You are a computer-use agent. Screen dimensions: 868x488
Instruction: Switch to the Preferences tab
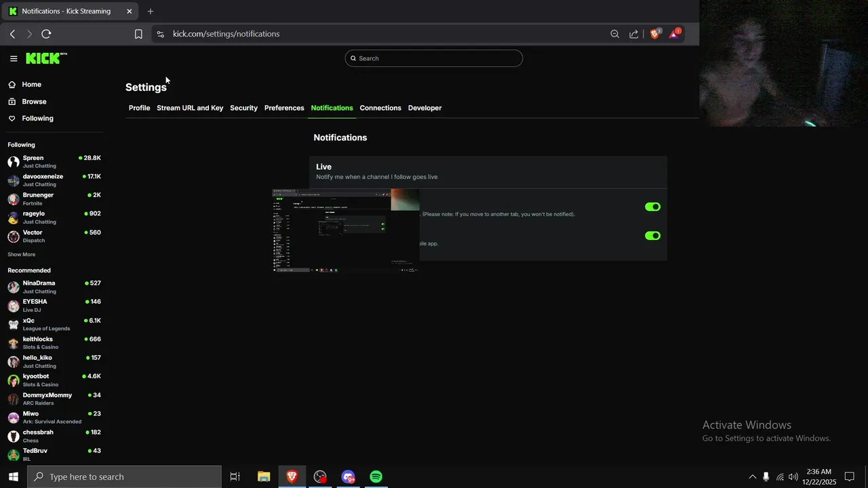coord(284,108)
